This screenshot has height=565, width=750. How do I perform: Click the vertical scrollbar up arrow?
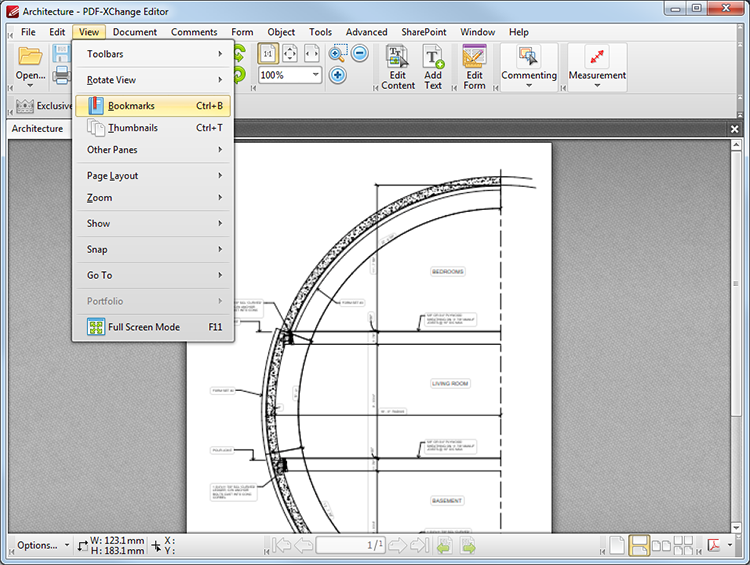[x=736, y=144]
